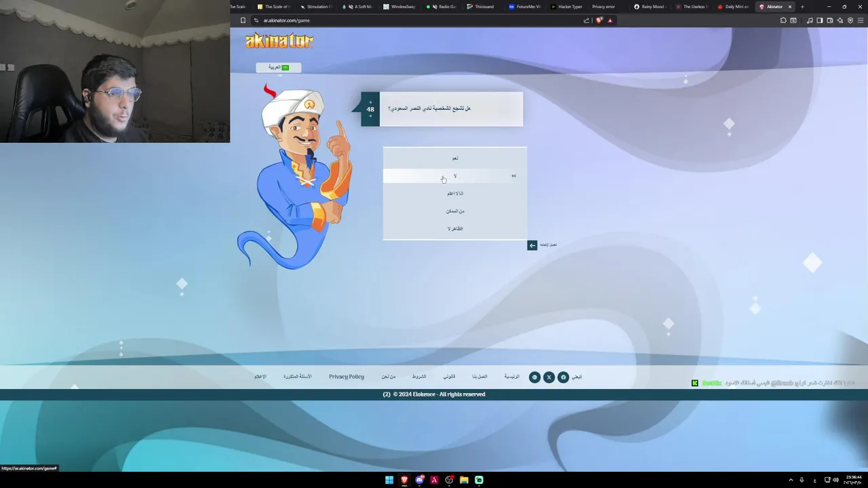Open the Brave Shields lion icon
Viewport: 868px width, 488px height.
pos(599,20)
